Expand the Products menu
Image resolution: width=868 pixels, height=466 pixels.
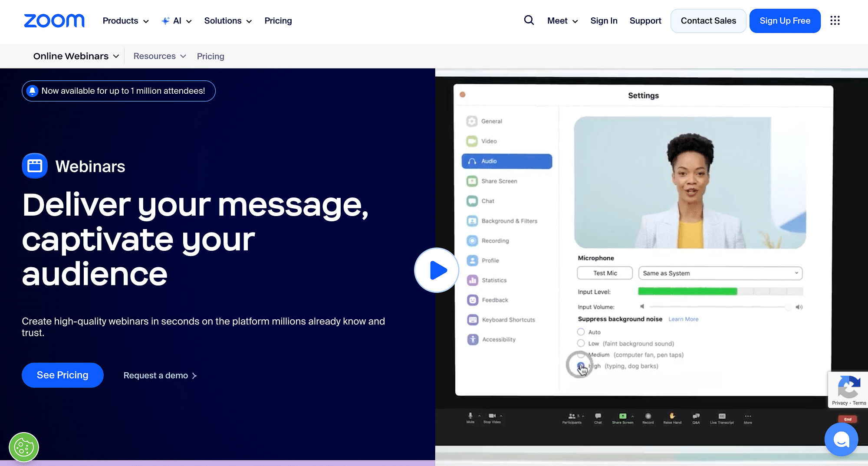tap(126, 21)
